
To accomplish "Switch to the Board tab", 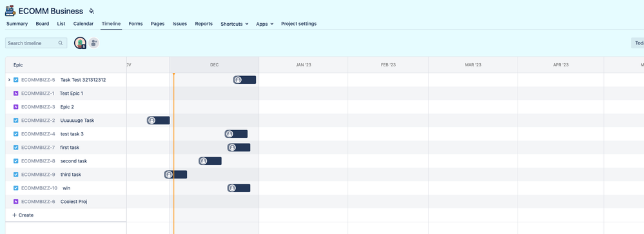I will coord(43,24).
